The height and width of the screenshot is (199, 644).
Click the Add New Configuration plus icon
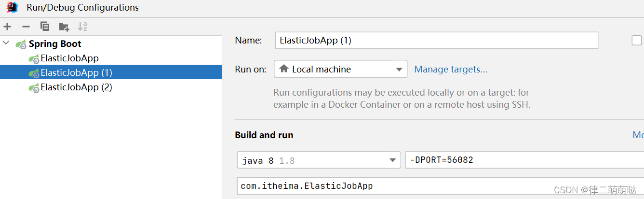coord(7,27)
